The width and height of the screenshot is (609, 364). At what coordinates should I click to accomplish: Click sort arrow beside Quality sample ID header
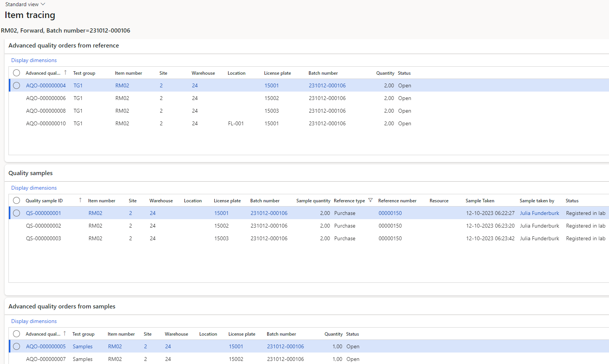pyautogui.click(x=80, y=200)
